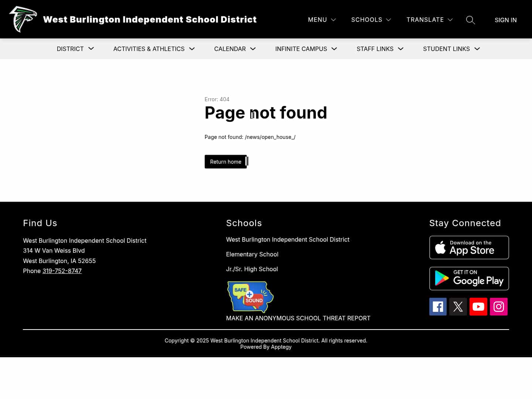Click the chevron beside STUDENT LINKS
532x399 pixels.
click(477, 49)
